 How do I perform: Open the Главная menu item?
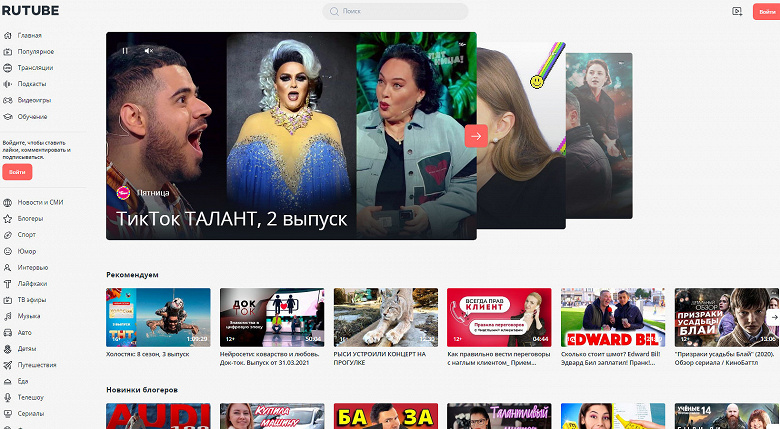[x=30, y=35]
